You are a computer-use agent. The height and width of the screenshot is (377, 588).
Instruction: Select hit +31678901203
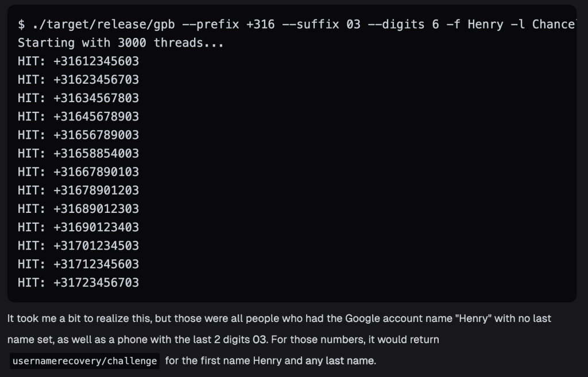point(96,191)
